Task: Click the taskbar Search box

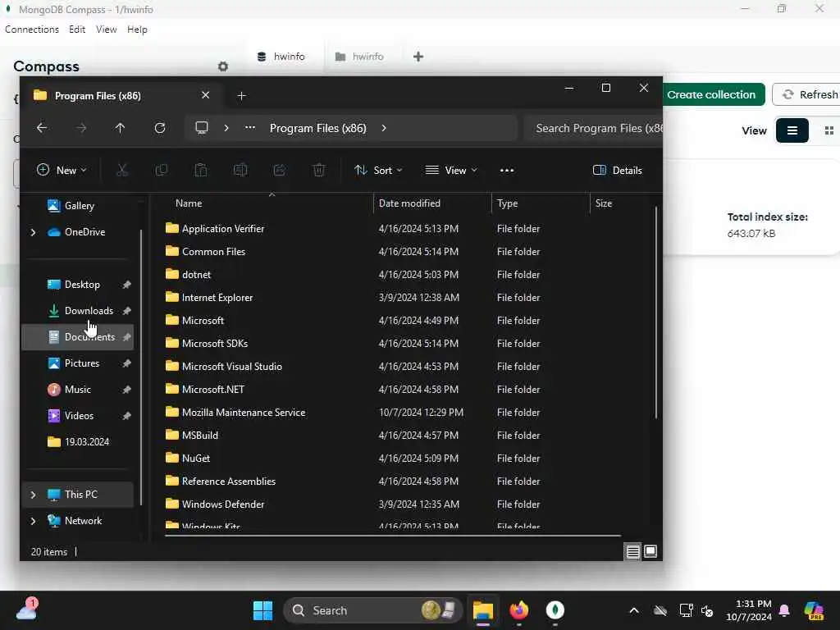Action: tap(373, 610)
